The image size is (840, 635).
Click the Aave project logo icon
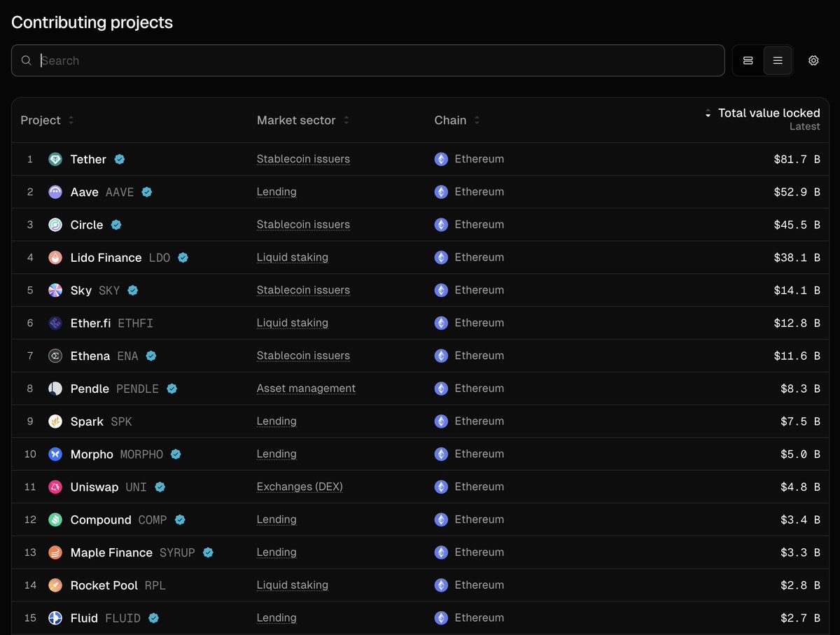[x=55, y=192]
